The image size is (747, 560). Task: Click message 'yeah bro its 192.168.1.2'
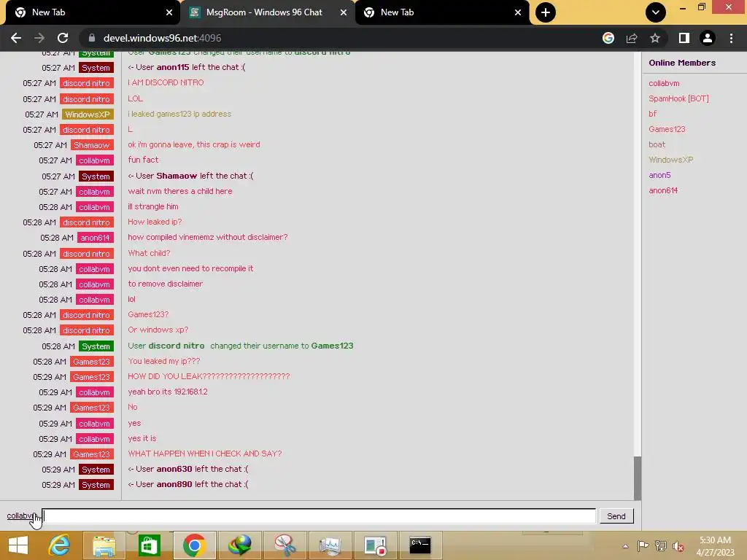[x=167, y=392]
